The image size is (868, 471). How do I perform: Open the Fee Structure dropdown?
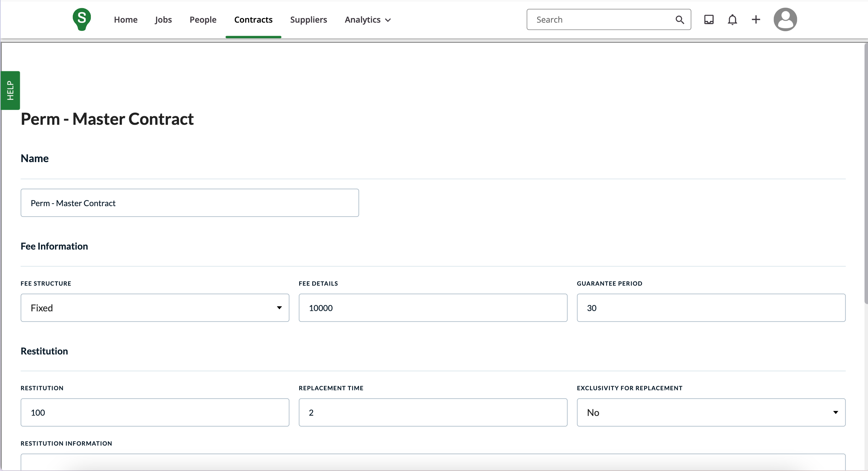(155, 308)
